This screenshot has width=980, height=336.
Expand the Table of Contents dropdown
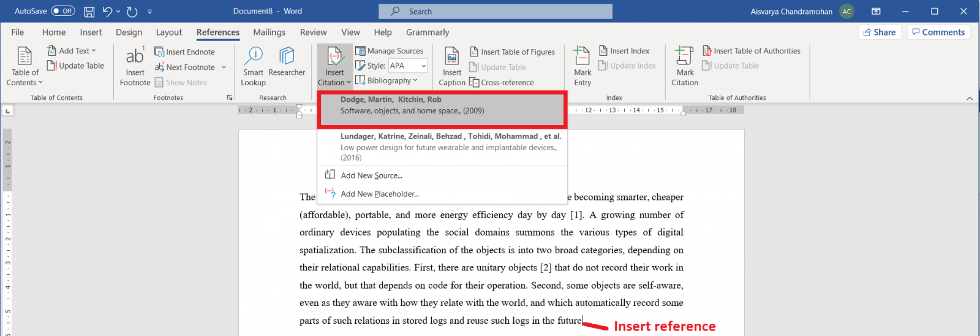click(24, 77)
